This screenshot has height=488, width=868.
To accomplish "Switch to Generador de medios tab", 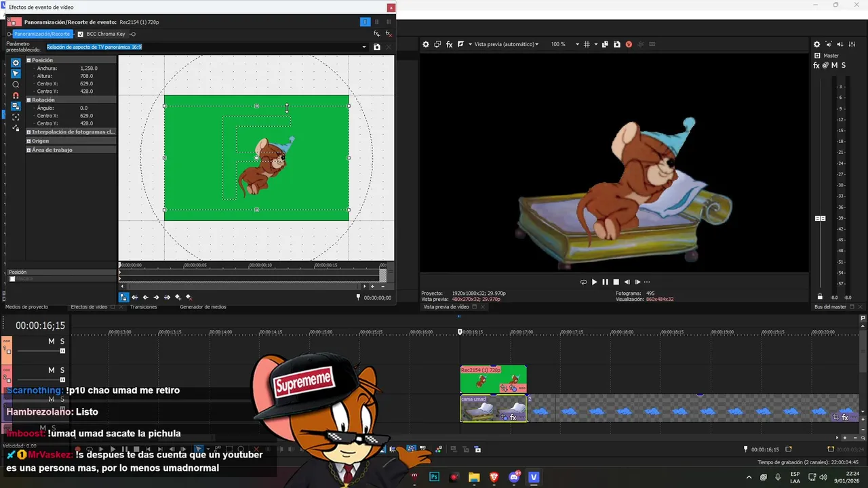I will (x=203, y=307).
